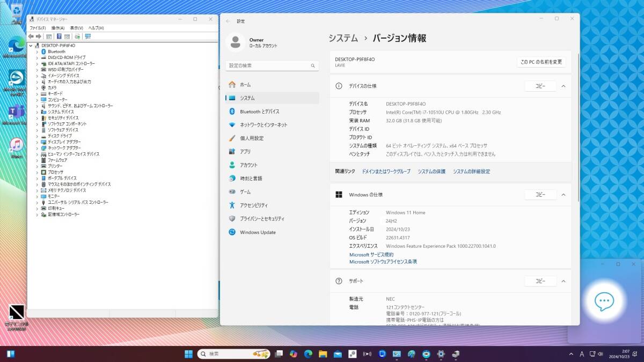Click the Settings back arrow in title bar
The width and height of the screenshot is (644, 362).
pyautogui.click(x=228, y=21)
